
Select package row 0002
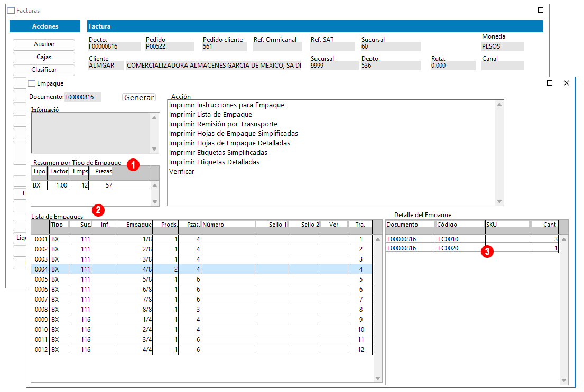coord(201,249)
